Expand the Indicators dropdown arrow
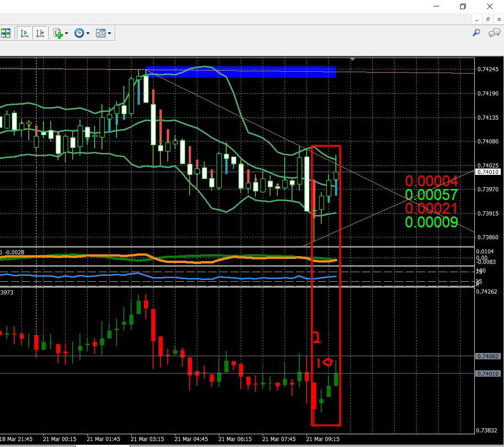Screen dimensions: 504x447 pos(65,32)
